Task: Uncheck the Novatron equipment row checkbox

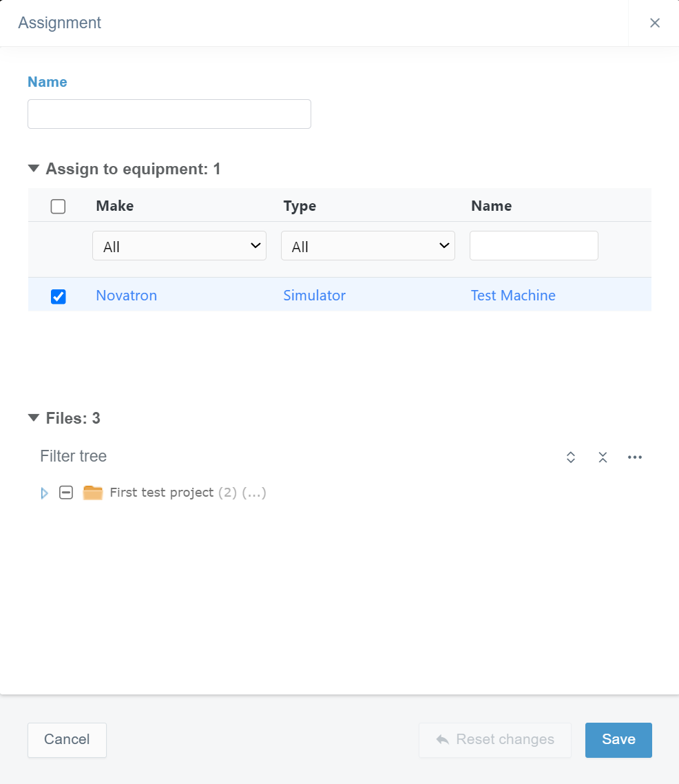Action: pyautogui.click(x=59, y=296)
